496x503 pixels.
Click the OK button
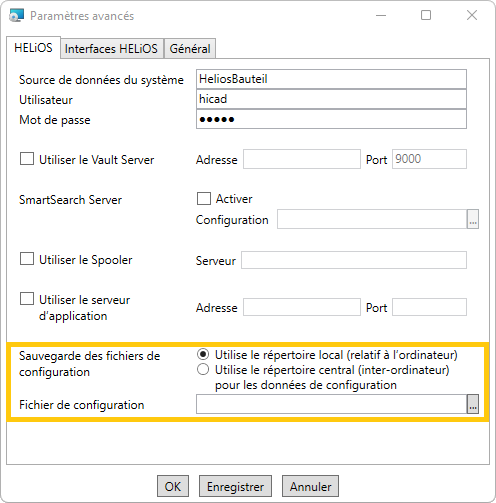(173, 486)
